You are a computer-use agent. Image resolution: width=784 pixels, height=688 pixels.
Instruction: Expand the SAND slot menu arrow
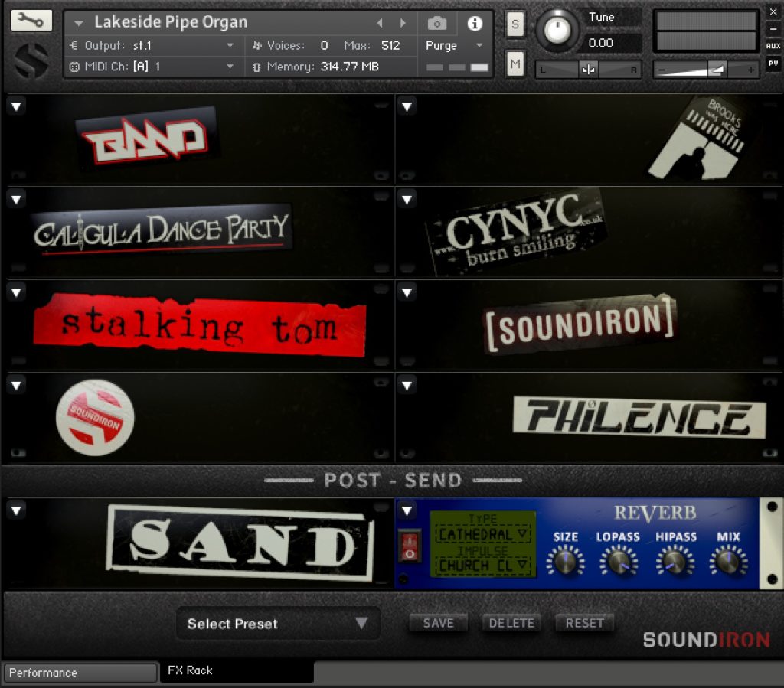(x=16, y=511)
